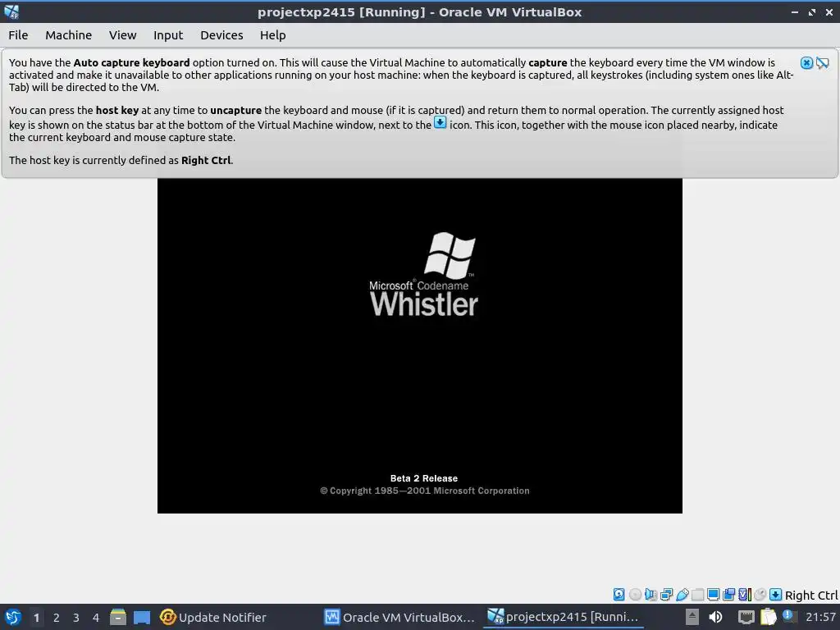The image size is (840, 630).
Task: Click the Right Ctrl host key label
Action: [x=811, y=596]
